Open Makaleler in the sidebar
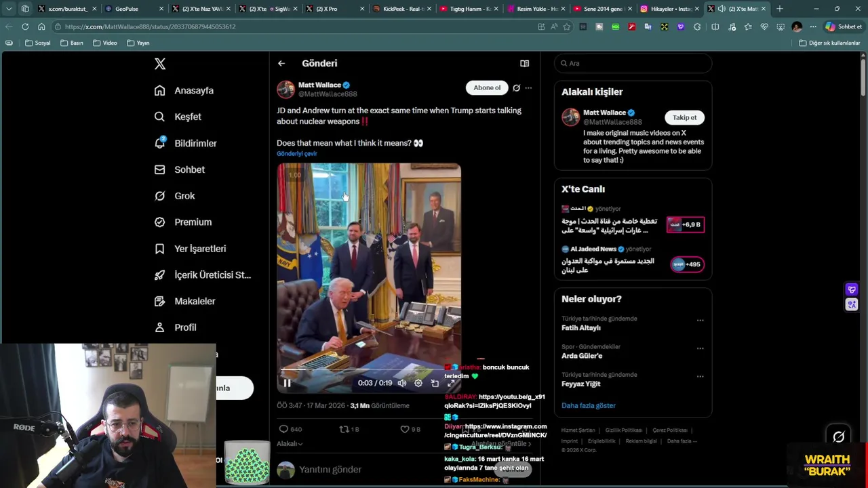 point(185,301)
